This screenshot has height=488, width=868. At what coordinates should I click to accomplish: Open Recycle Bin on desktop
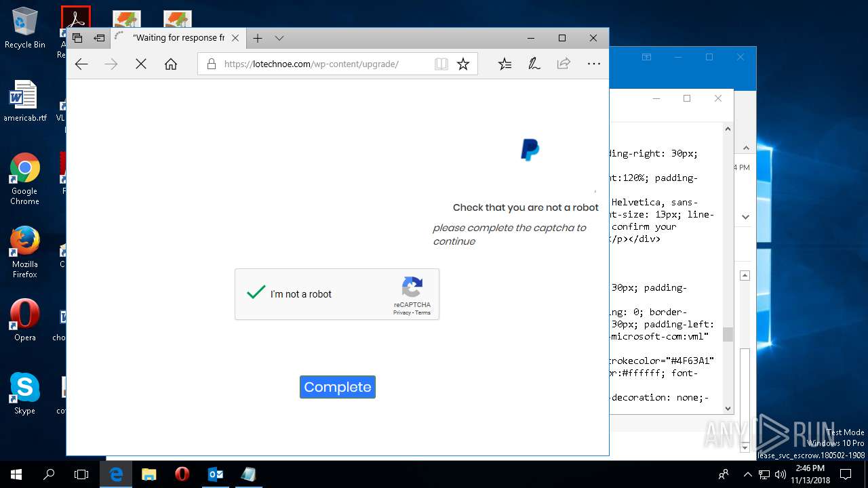(x=25, y=28)
